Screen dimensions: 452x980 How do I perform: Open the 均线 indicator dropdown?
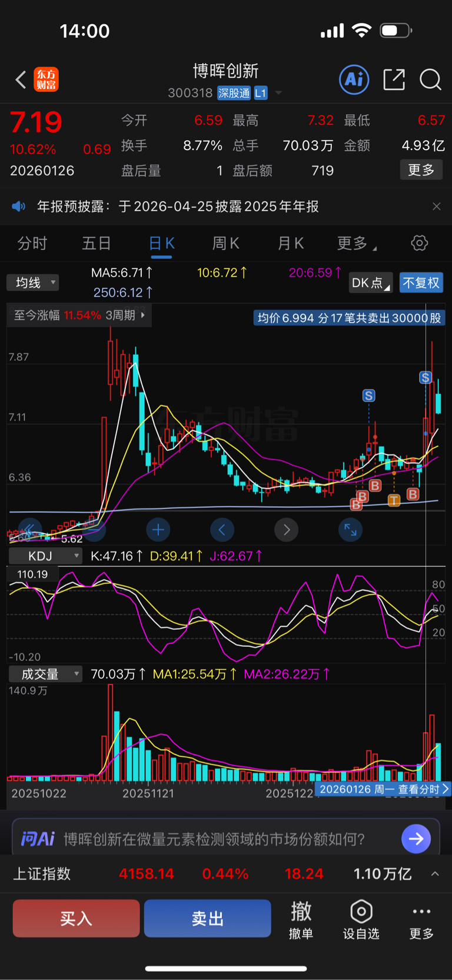(33, 283)
